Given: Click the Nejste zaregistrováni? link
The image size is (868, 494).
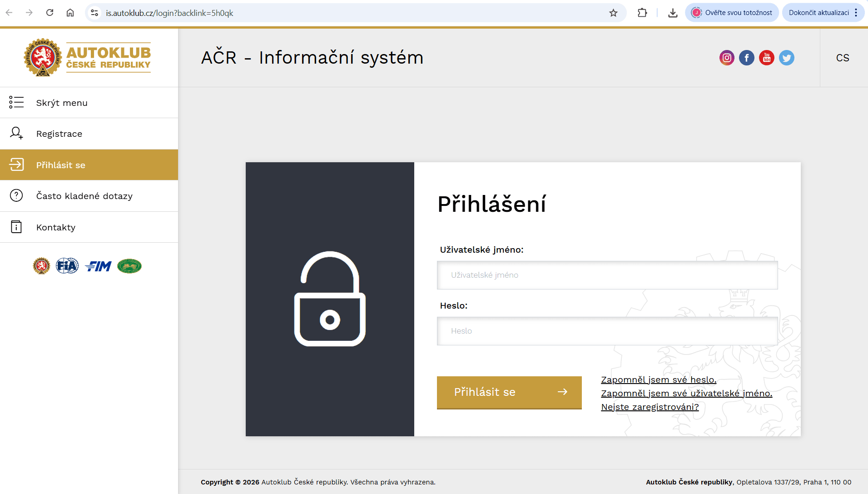Looking at the screenshot, I should click(650, 407).
